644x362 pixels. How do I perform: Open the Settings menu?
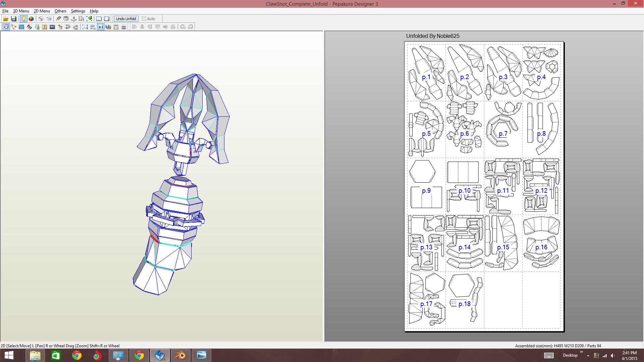[x=78, y=11]
